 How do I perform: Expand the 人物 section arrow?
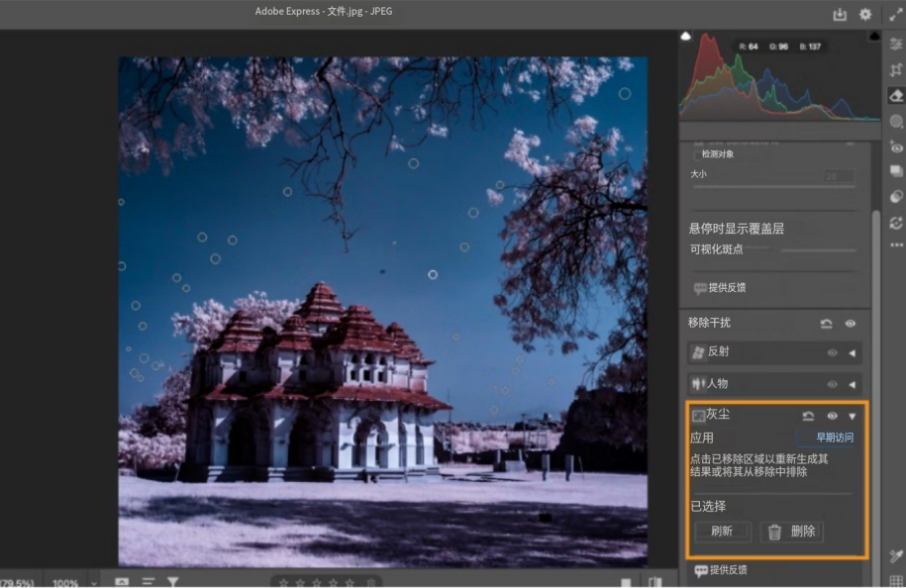[852, 384]
